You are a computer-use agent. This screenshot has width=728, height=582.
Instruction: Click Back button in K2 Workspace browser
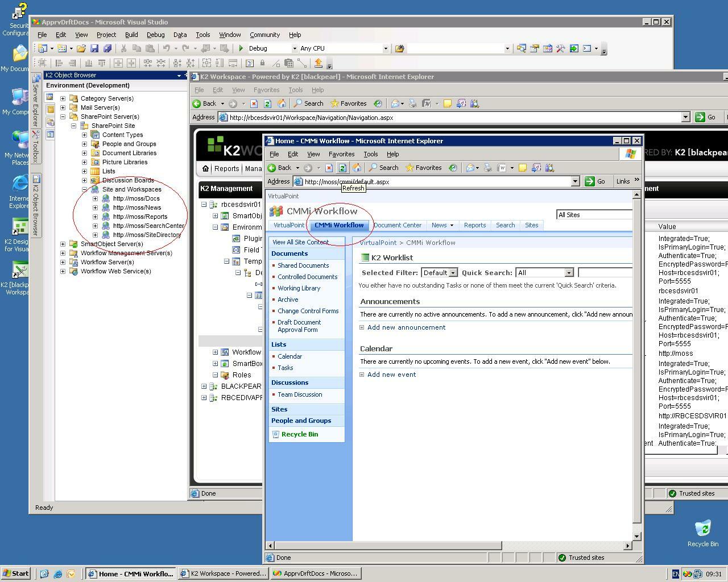205,103
